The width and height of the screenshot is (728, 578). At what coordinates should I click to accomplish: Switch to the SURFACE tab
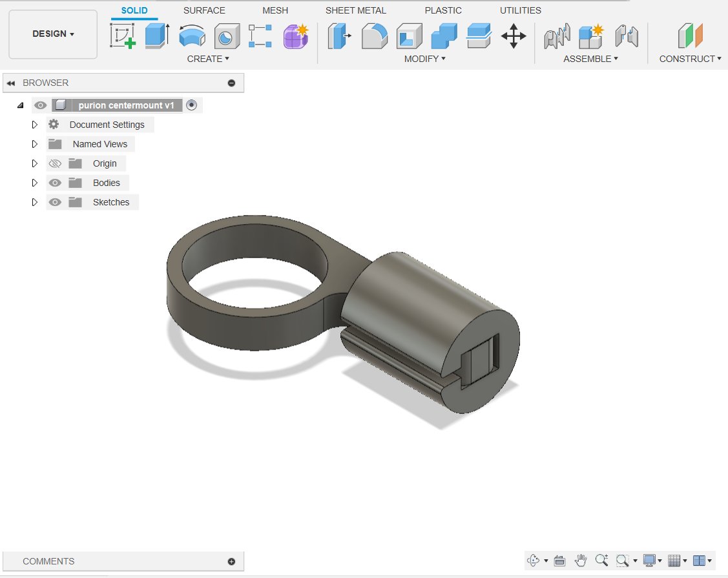click(204, 10)
